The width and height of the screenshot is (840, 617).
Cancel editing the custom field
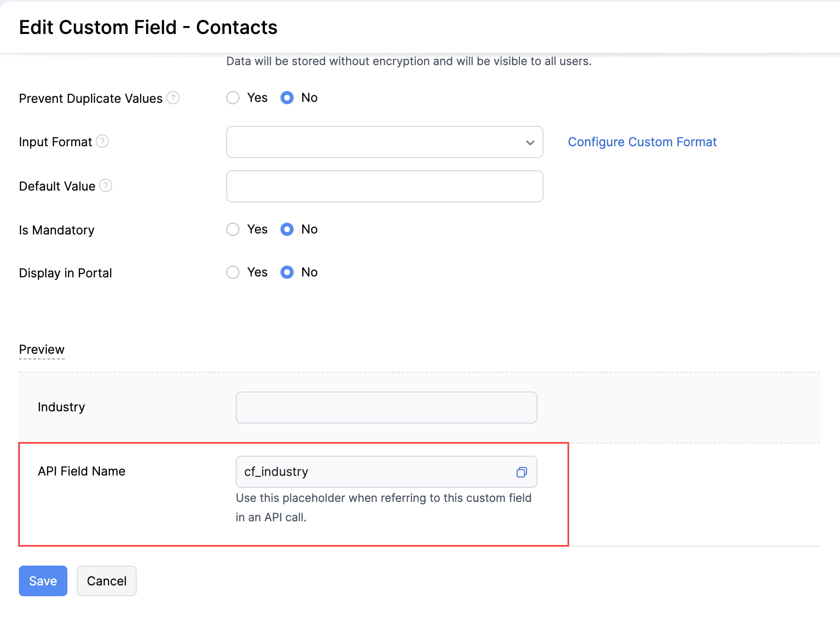pyautogui.click(x=107, y=581)
